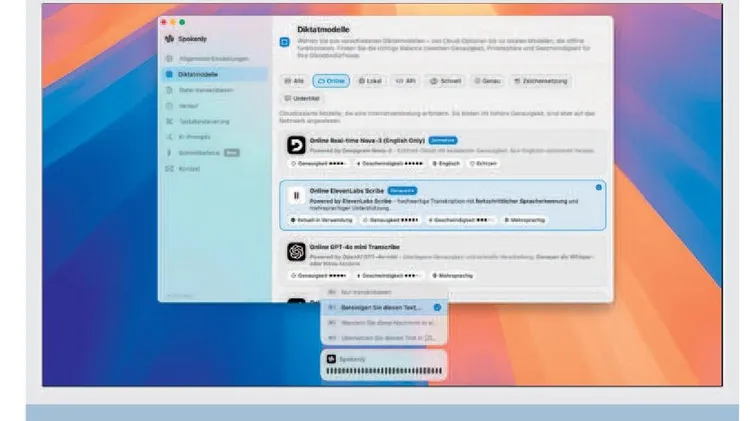Open Kontakt in the sidebar
Image resolution: width=750 pixels, height=421 pixels.
pos(214,169)
